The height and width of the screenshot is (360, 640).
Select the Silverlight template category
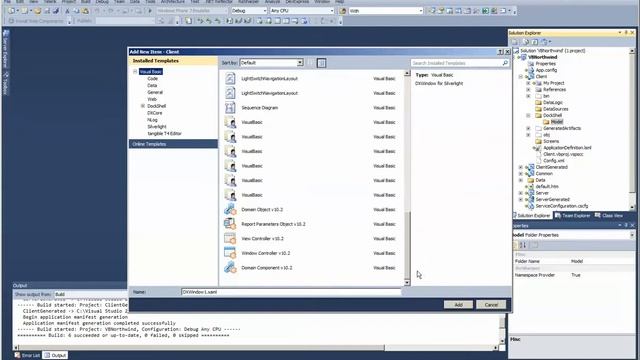pos(157,127)
